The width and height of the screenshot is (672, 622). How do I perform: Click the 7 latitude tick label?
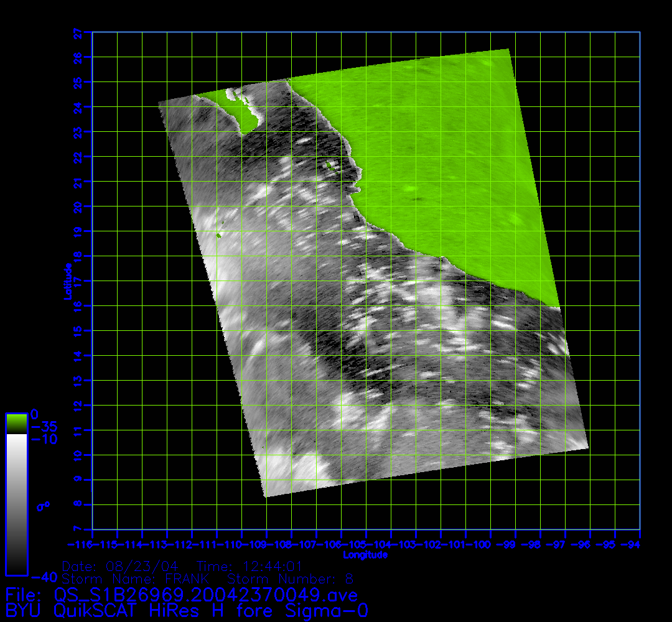click(78, 529)
